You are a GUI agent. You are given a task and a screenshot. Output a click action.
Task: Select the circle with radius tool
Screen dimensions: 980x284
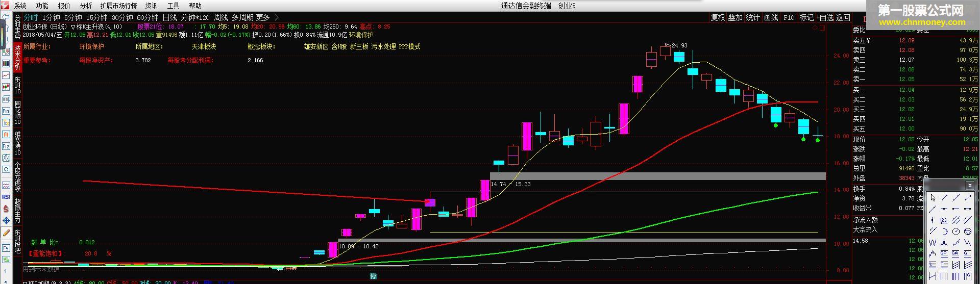pos(955,231)
